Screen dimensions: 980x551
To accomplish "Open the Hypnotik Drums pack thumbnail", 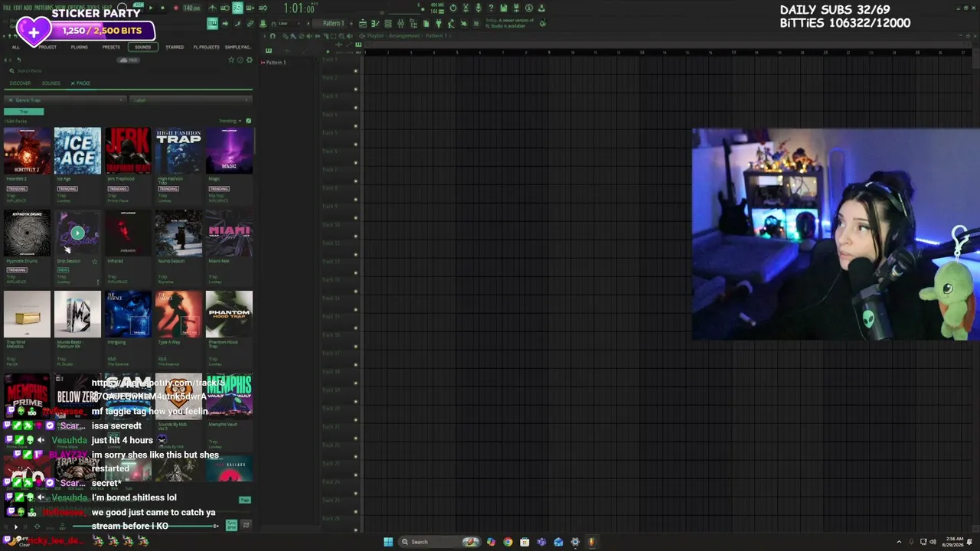I will 27,233.
